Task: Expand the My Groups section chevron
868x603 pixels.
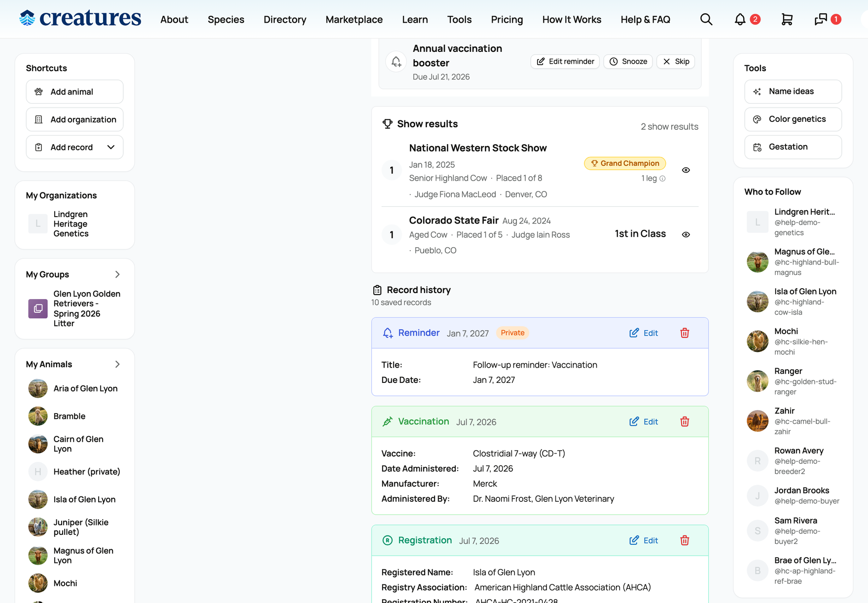Action: (x=117, y=274)
